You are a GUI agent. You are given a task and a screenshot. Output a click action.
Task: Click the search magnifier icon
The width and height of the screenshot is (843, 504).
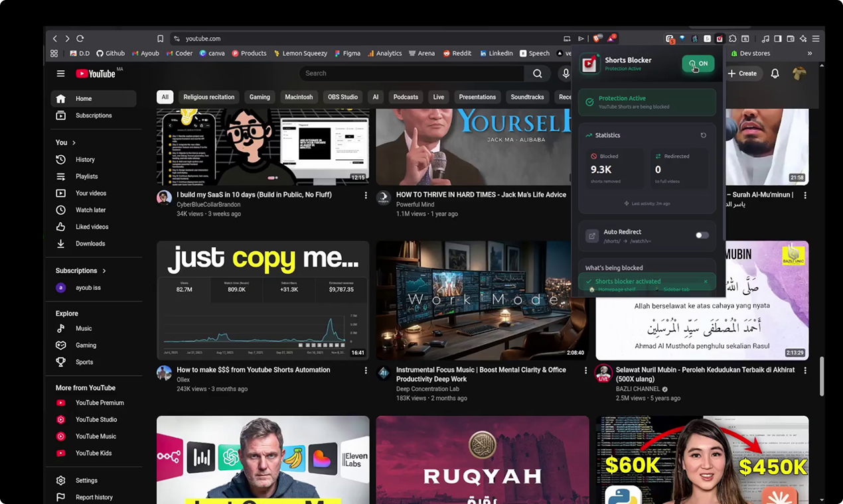tap(538, 74)
